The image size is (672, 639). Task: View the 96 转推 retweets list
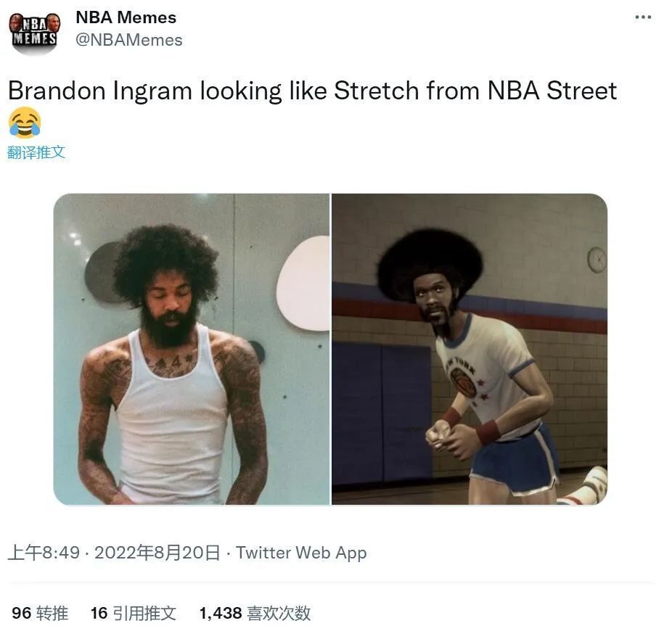click(40, 613)
